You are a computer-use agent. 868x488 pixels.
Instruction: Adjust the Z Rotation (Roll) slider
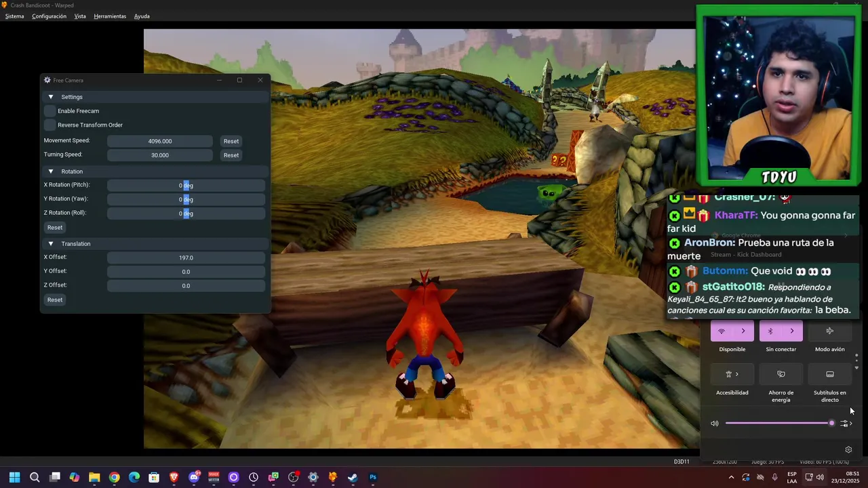(186, 213)
